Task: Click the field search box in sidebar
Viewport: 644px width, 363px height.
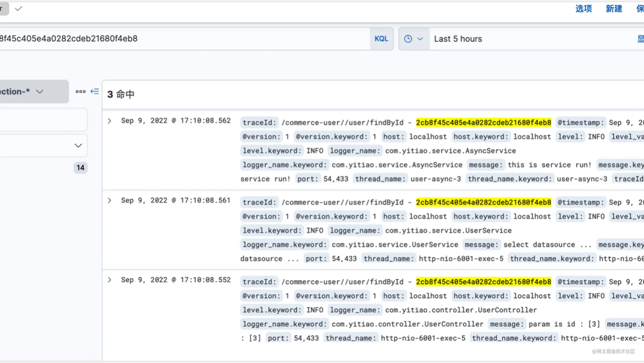Action: (x=43, y=120)
